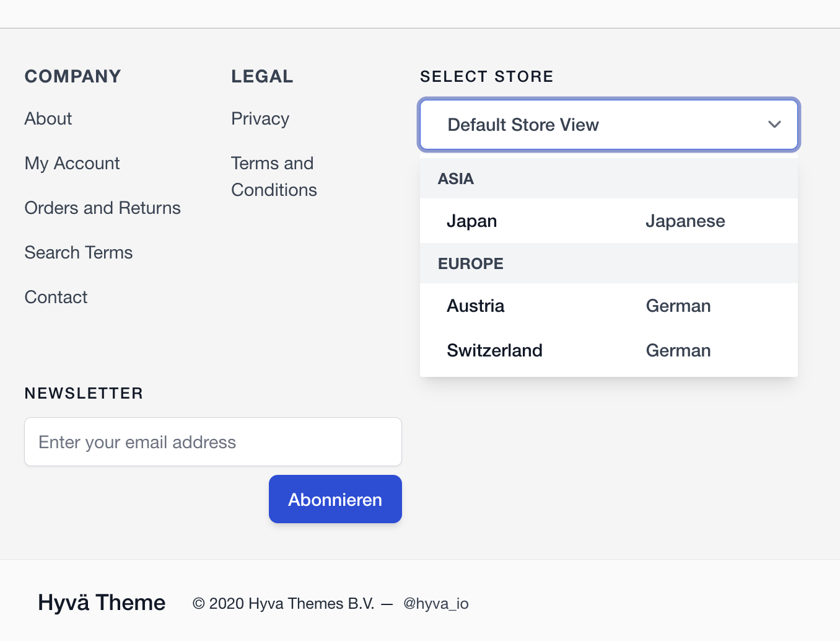
Task: Visit the Search Terms link
Action: [x=79, y=252]
